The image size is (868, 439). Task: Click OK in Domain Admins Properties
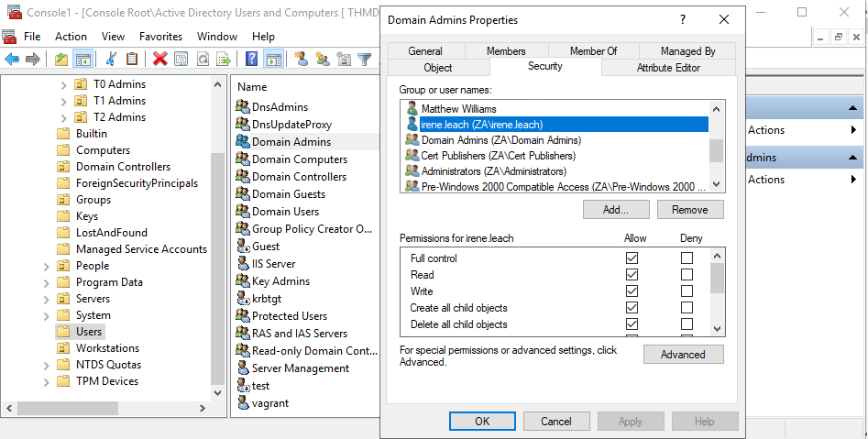[482, 421]
